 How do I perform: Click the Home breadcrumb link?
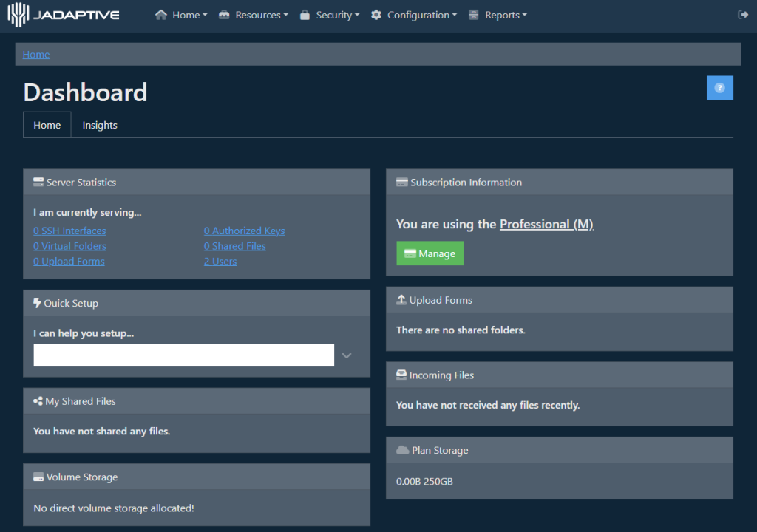[x=35, y=53]
